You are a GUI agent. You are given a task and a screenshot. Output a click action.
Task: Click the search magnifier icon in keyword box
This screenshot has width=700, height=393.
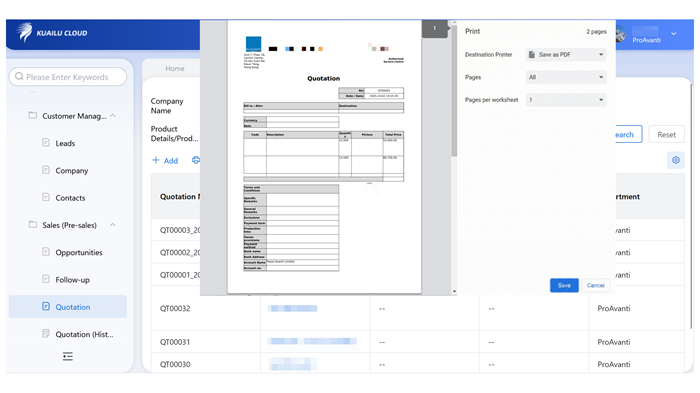click(19, 76)
